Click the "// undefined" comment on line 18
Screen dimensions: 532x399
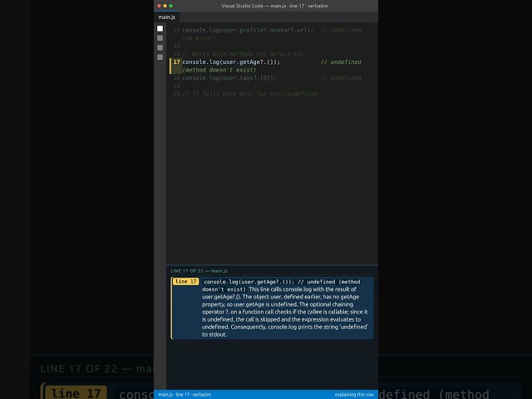pyautogui.click(x=341, y=78)
